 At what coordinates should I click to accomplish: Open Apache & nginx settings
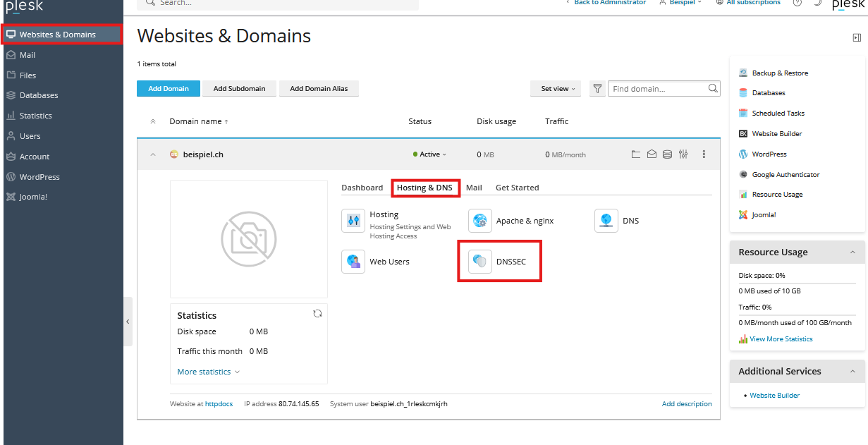(x=480, y=221)
